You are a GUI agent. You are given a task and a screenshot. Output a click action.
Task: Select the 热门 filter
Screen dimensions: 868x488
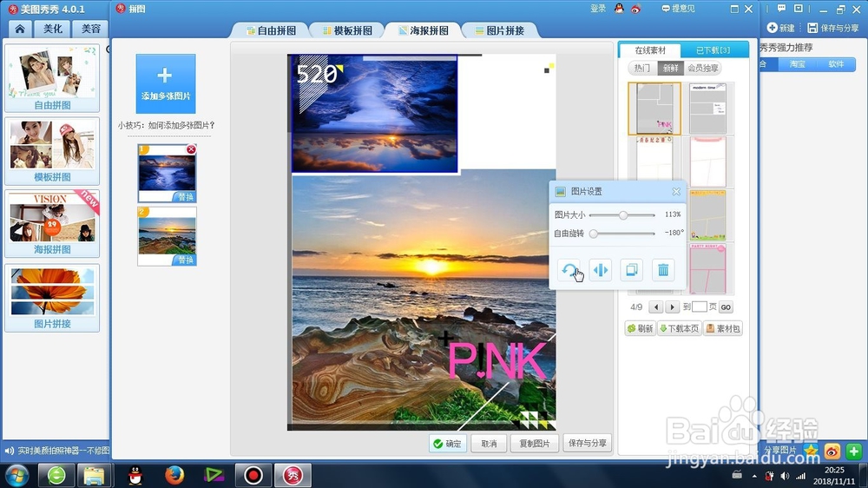coord(642,68)
